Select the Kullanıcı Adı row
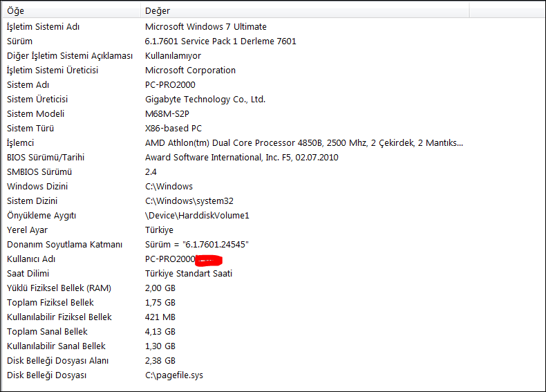 click(x=30, y=259)
